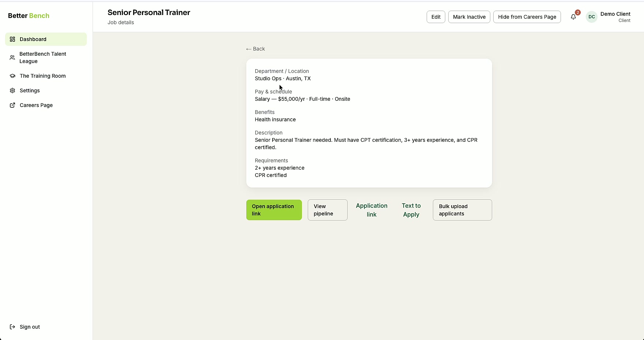This screenshot has width=644, height=340.
Task: Click "Health insurance" benefit text
Action: 275,119
